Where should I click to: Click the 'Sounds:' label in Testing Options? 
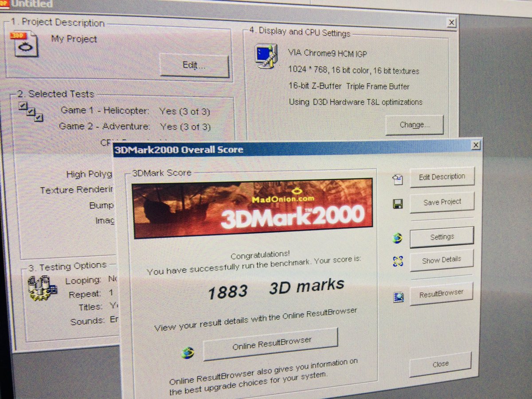coord(88,321)
